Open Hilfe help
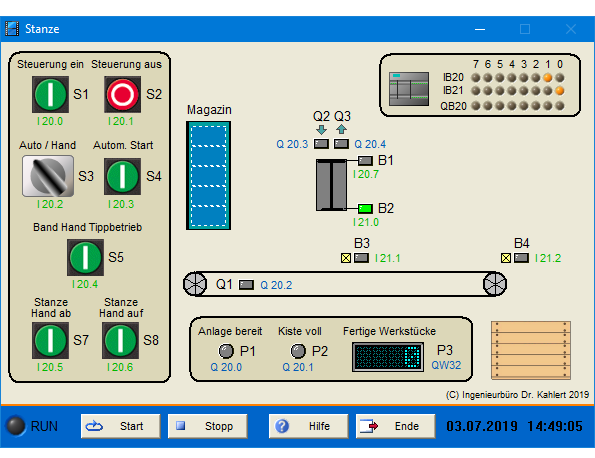This screenshot has height=458, width=595. coord(309,426)
